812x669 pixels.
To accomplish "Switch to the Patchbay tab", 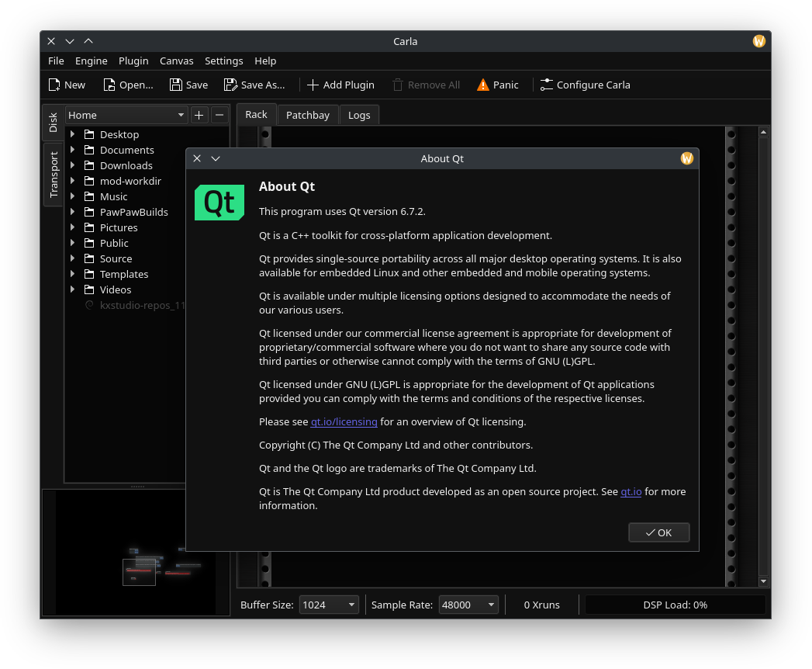I will click(x=308, y=115).
